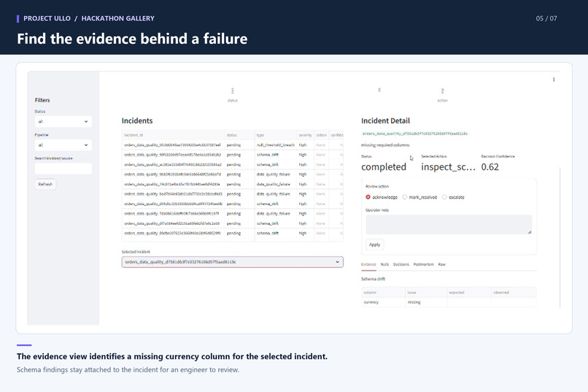588x392 pixels.
Task: Click the '05 / 07' slide counter
Action: pos(546,18)
